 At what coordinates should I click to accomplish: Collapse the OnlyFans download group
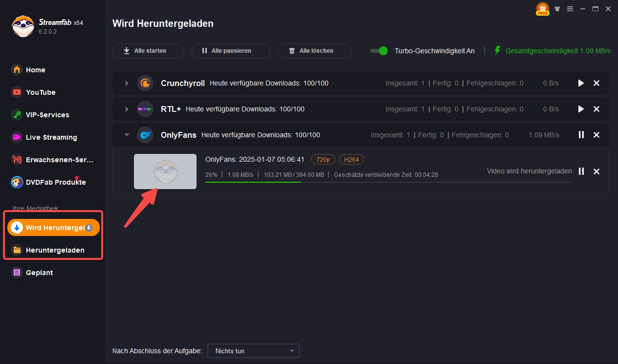pyautogui.click(x=127, y=135)
